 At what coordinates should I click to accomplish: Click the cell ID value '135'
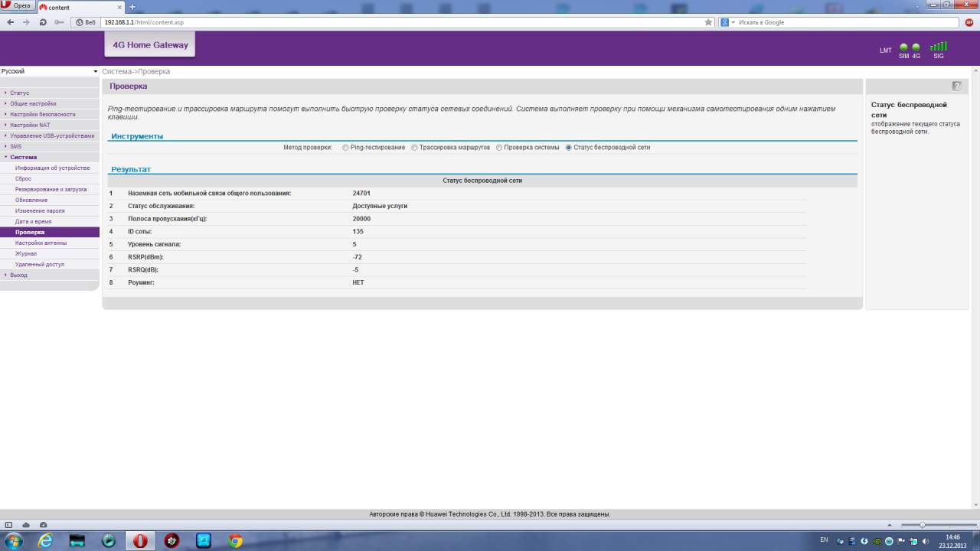coord(358,231)
